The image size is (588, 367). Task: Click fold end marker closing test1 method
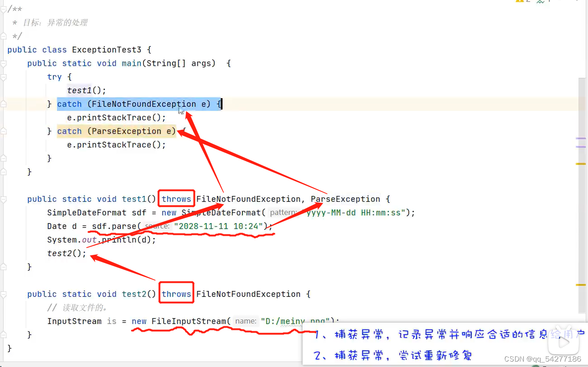pyautogui.click(x=3, y=267)
